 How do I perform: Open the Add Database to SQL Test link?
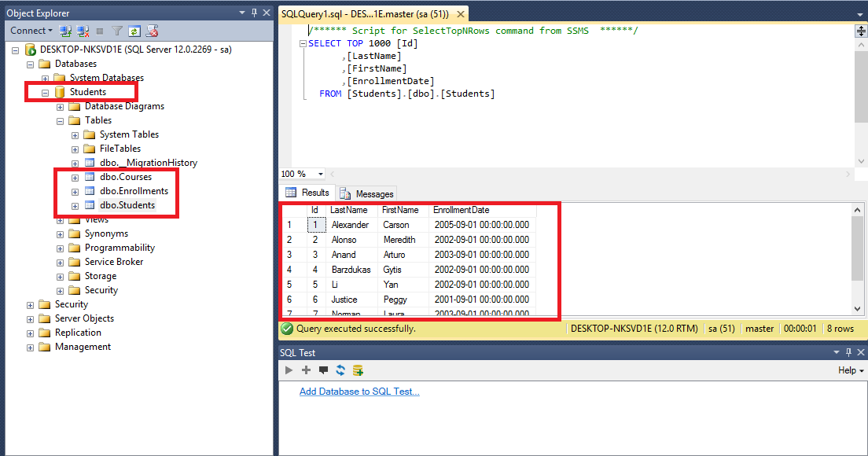[359, 391]
